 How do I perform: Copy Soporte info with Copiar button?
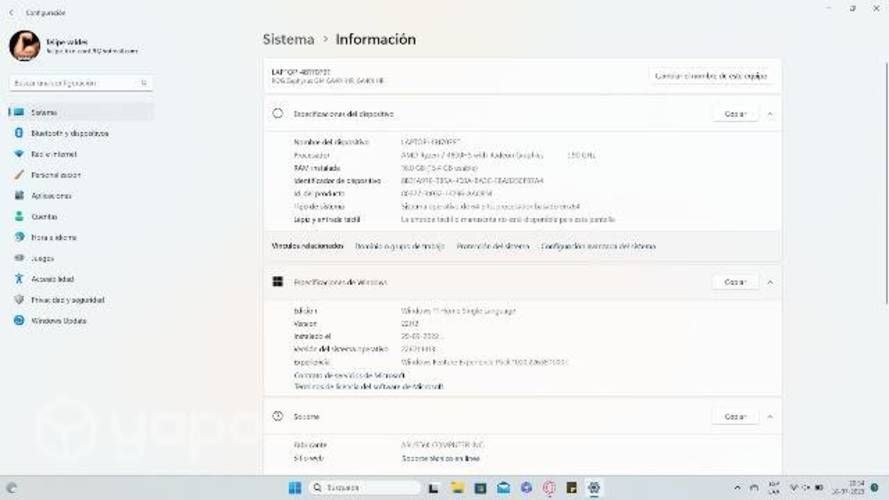click(x=735, y=417)
